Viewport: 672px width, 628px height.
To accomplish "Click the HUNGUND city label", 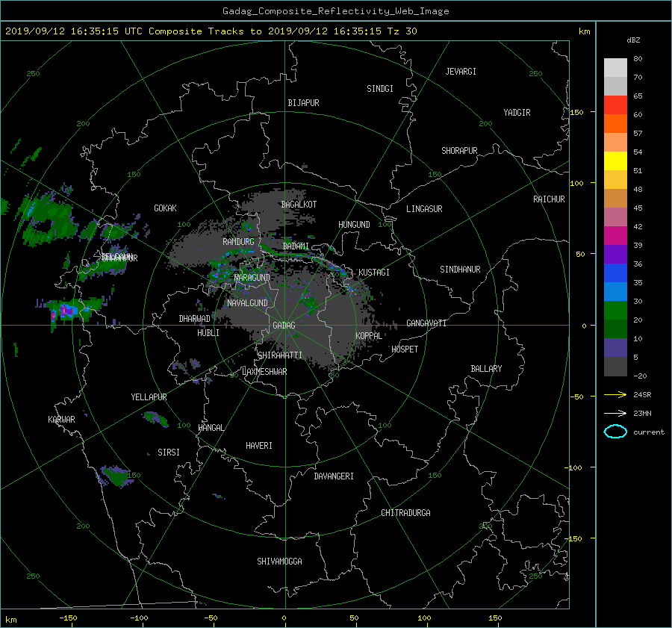I will click(x=354, y=225).
